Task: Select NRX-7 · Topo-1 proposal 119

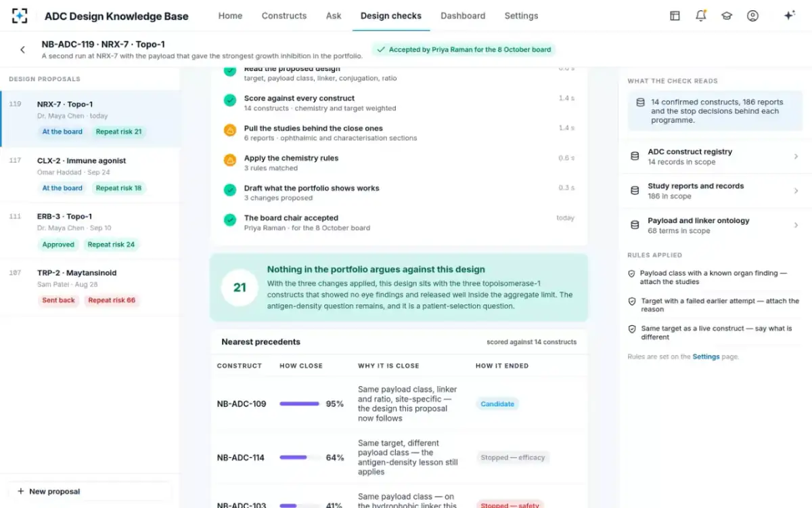Action: click(90, 119)
